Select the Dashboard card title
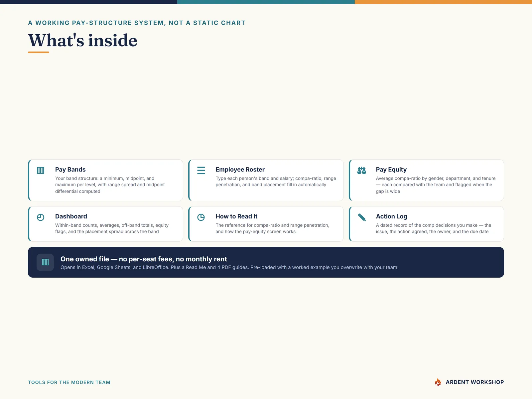 (x=71, y=216)
